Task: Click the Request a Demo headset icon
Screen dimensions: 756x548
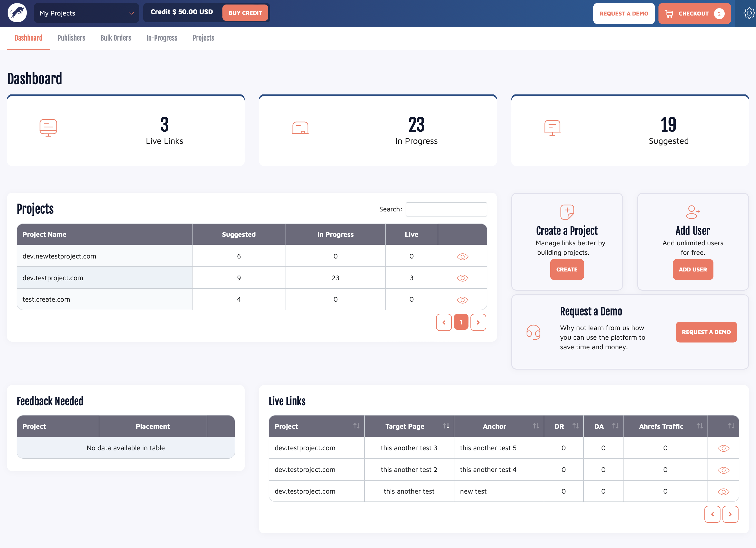Action: [533, 332]
